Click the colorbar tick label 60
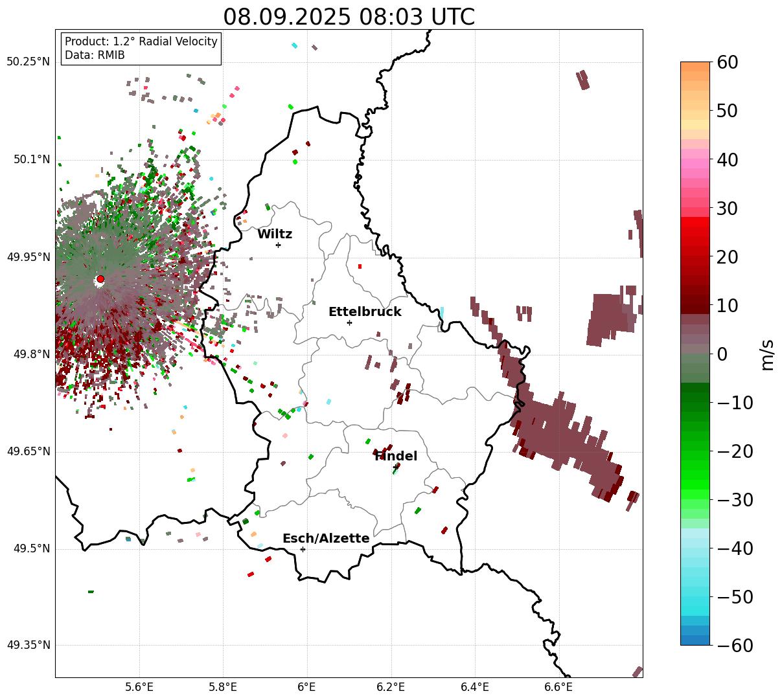 728,62
